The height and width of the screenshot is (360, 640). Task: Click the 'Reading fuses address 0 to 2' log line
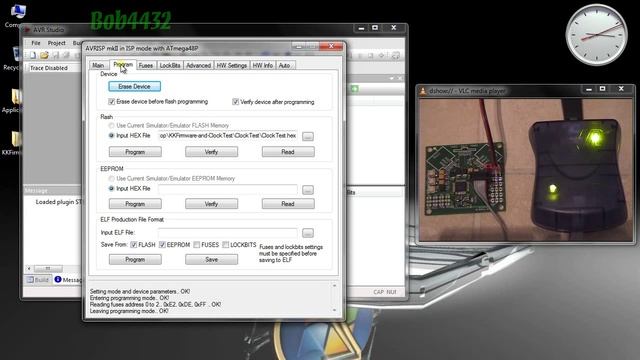155,304
